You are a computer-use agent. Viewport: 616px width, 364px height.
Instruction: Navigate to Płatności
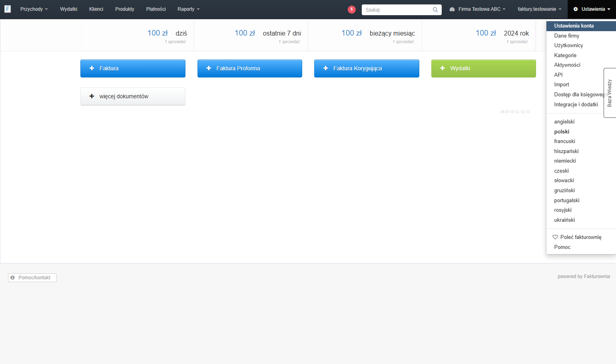pos(156,9)
